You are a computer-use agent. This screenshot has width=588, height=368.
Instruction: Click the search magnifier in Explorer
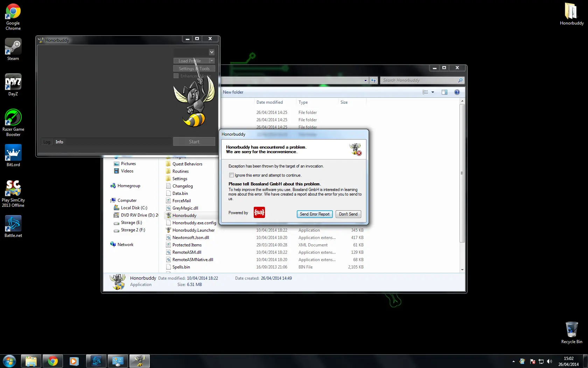point(460,80)
